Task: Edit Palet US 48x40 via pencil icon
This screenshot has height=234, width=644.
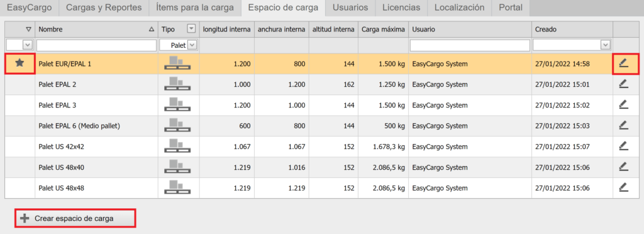Action: [623, 167]
